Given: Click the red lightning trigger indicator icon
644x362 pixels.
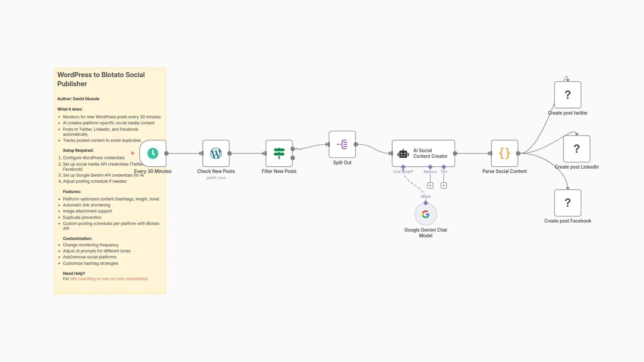Looking at the screenshot, I should [x=132, y=153].
